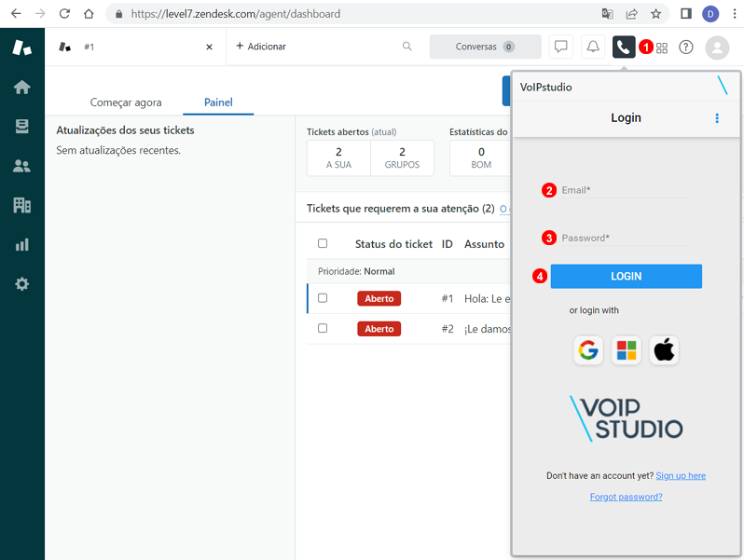744x560 pixels.
Task: Go back in browser history
Action: [16, 14]
